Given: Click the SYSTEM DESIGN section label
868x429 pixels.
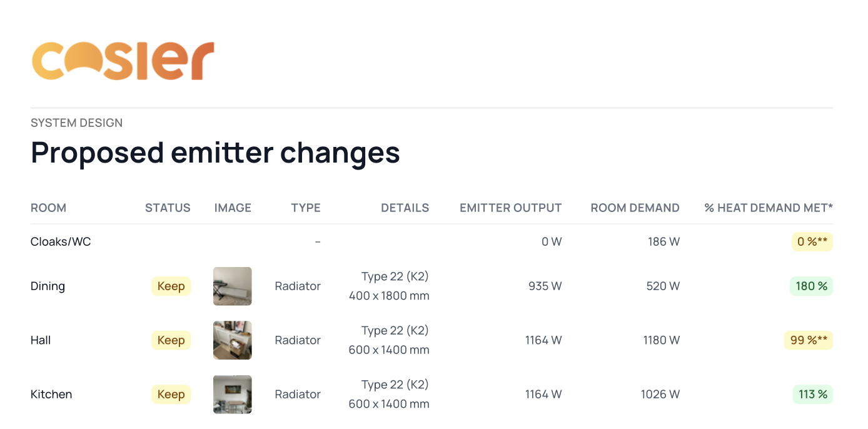Looking at the screenshot, I should 76,123.
